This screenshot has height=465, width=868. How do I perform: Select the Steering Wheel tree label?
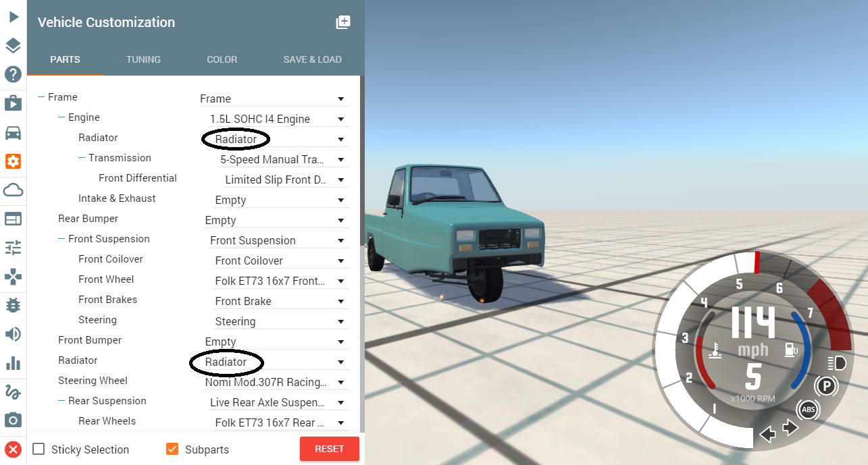point(93,381)
